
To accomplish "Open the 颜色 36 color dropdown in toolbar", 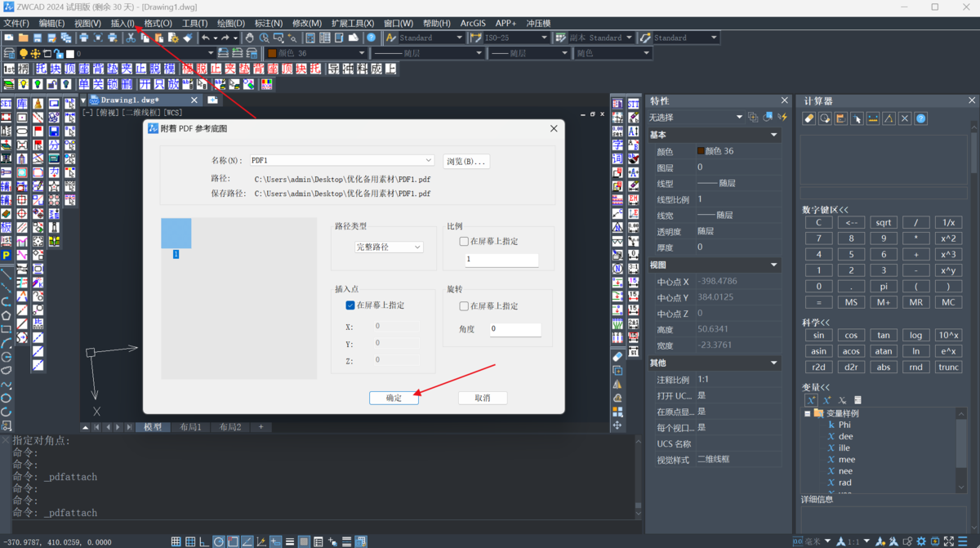I will point(317,53).
